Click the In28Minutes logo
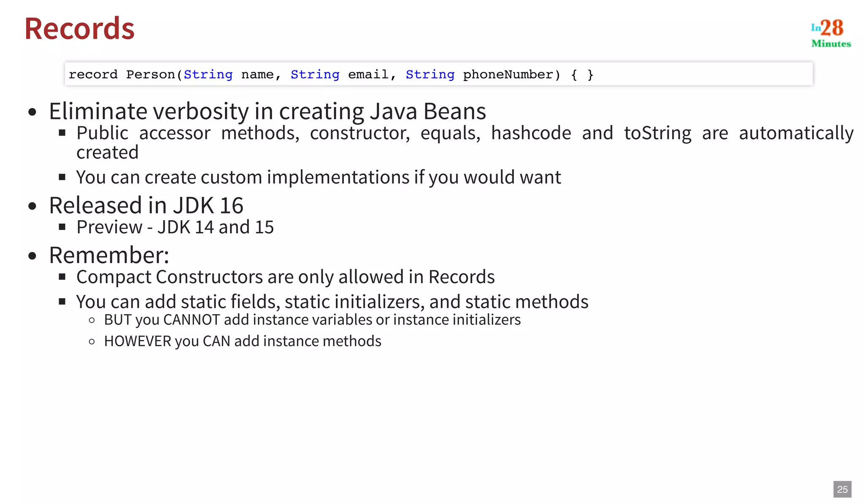This screenshot has width=864, height=504. 831,33
